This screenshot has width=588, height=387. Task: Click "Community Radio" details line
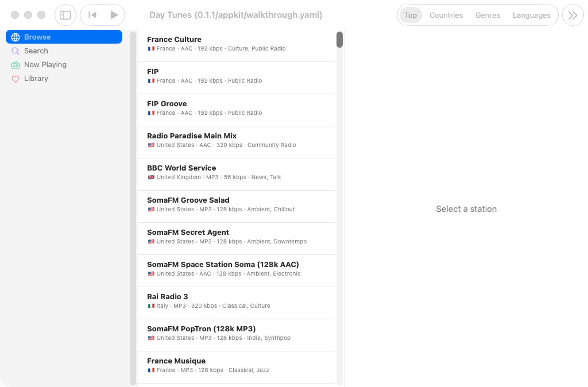pyautogui.click(x=272, y=145)
